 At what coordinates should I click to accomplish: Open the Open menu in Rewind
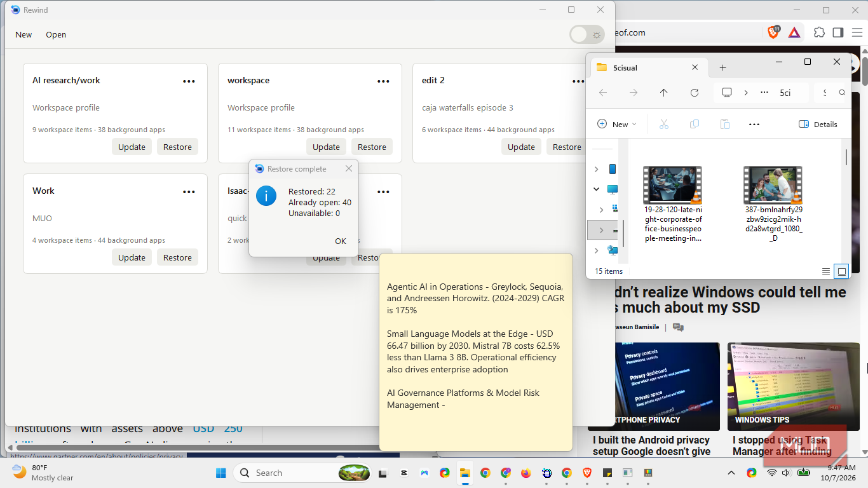pos(56,34)
